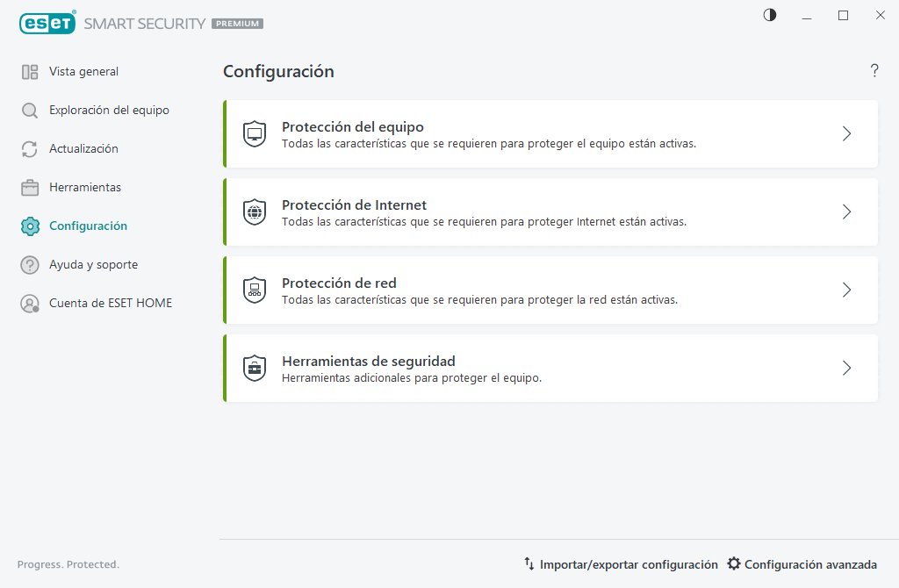Viewport: 899px width, 588px height.
Task: Select the Exploración del equipo magnifier icon
Action: tap(27, 110)
